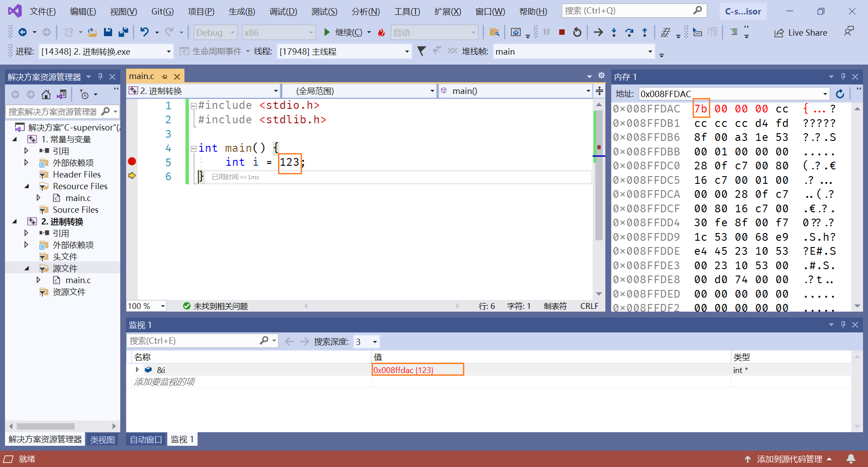Click the Solution Explorer horizontal scrollbar thumb
The width and height of the screenshot is (868, 467).
click(45, 426)
